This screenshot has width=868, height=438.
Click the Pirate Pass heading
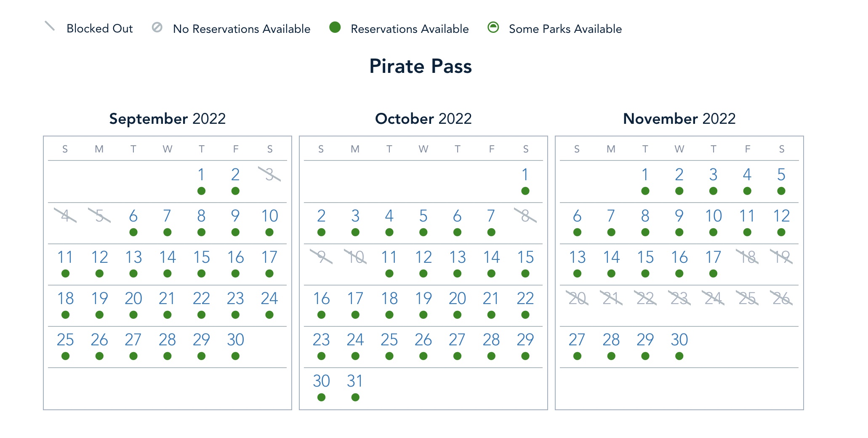(x=421, y=66)
